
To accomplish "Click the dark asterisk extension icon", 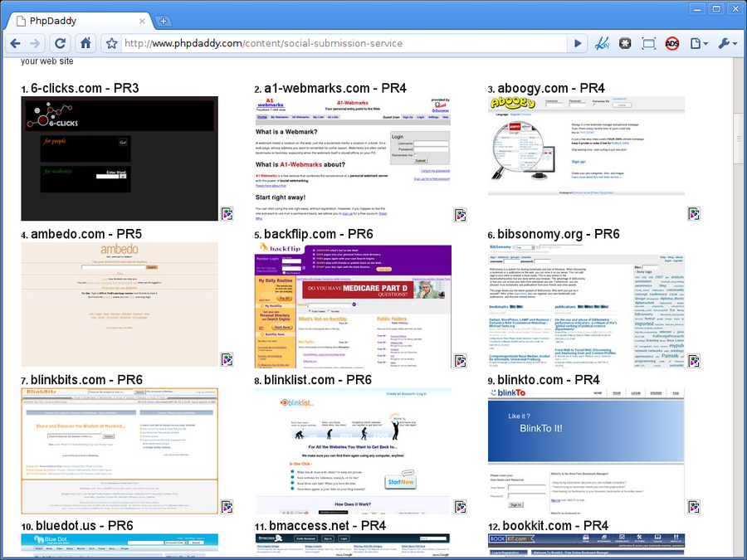I will [x=625, y=43].
